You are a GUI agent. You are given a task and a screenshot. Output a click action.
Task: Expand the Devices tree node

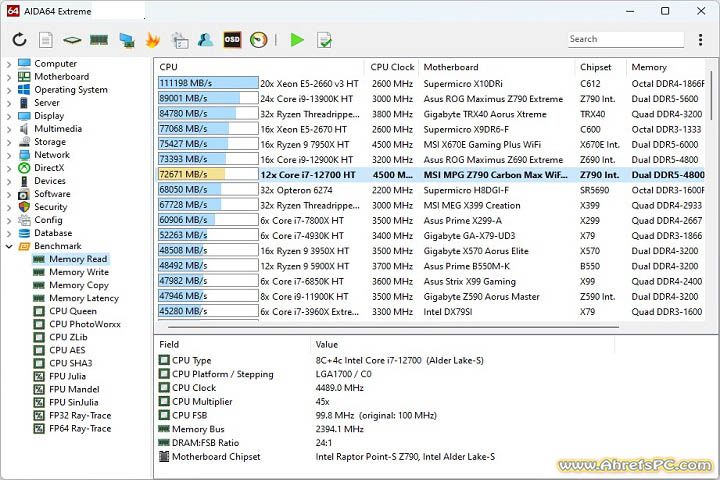(9, 181)
